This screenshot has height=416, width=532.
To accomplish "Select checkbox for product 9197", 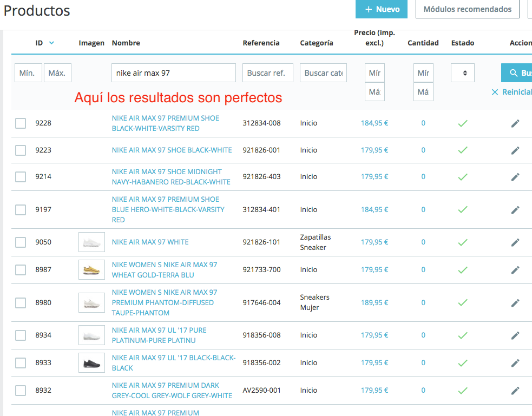I will (x=21, y=209).
